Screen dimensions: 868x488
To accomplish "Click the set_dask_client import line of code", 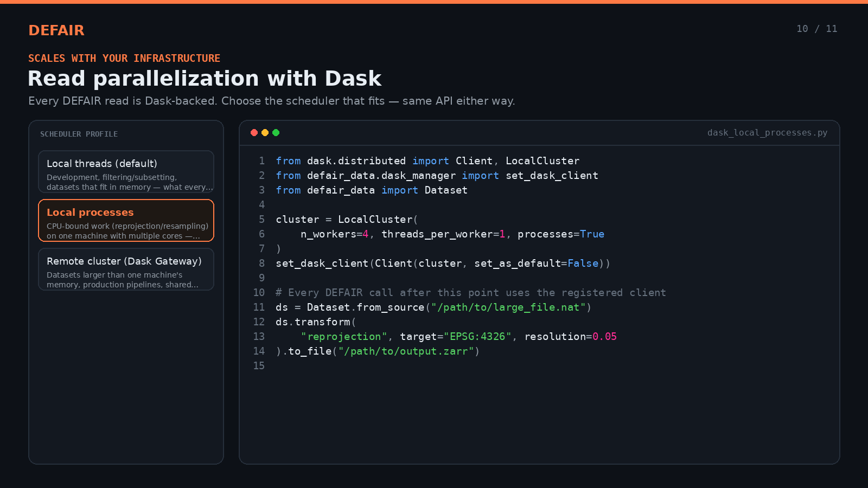I will (x=437, y=176).
